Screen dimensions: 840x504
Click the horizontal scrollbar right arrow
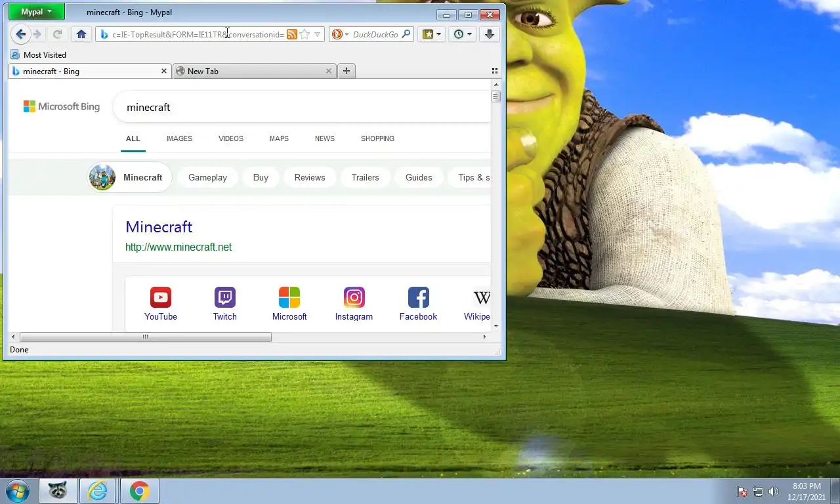click(x=484, y=337)
